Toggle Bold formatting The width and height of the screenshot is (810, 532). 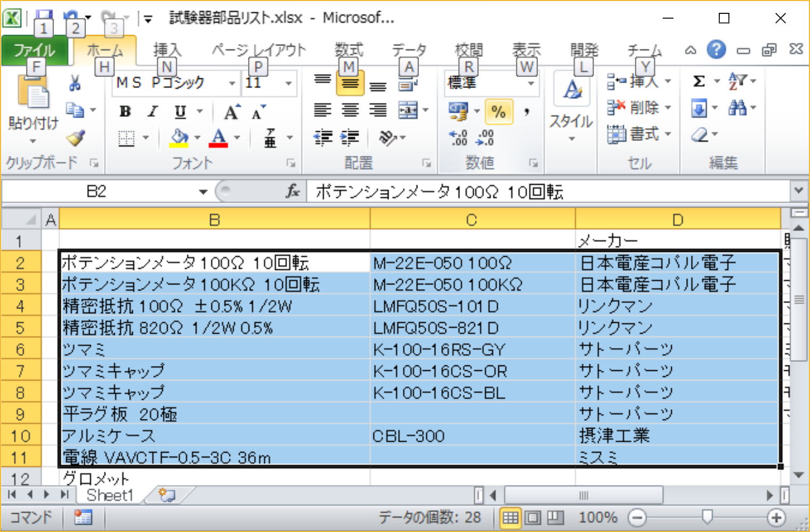click(x=125, y=112)
